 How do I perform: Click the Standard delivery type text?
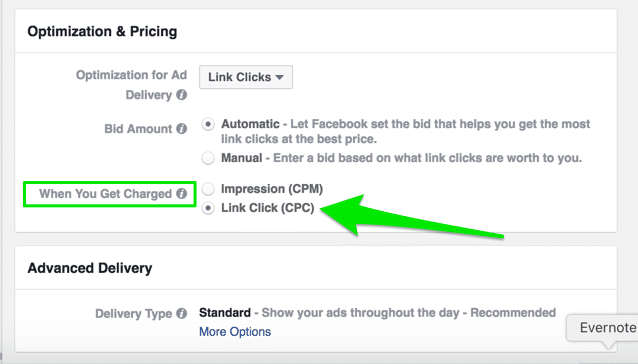(225, 312)
